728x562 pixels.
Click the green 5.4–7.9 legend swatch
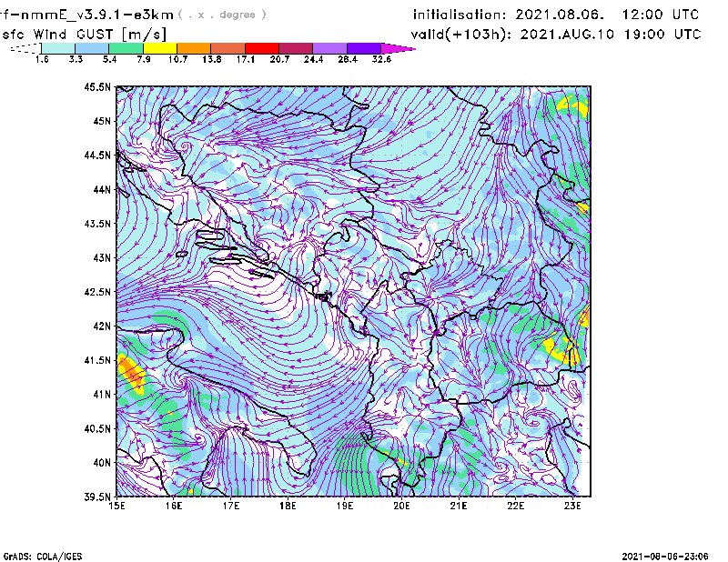tap(126, 48)
